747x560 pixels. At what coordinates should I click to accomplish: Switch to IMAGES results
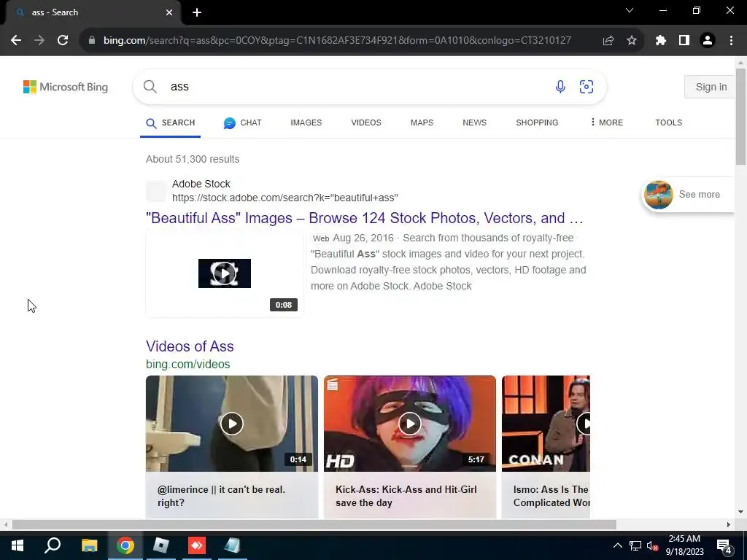(x=306, y=122)
